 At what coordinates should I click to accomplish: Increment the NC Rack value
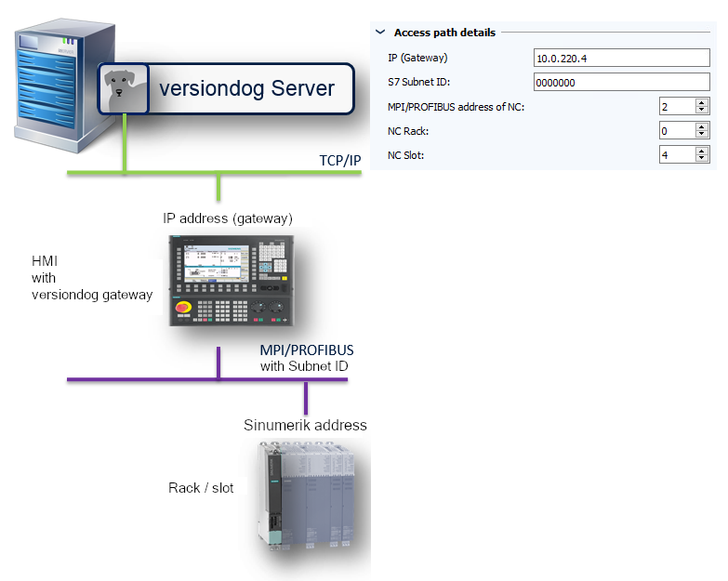[702, 126]
